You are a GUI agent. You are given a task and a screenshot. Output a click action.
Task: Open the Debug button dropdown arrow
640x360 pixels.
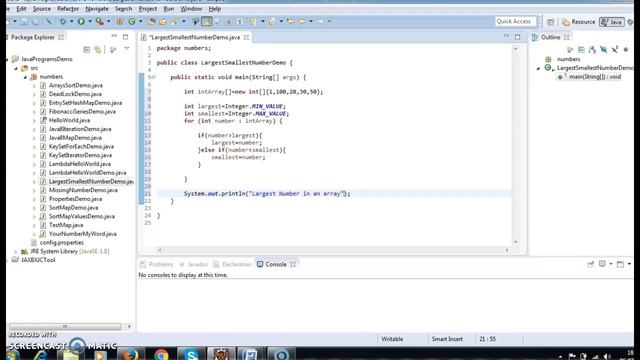(71, 21)
